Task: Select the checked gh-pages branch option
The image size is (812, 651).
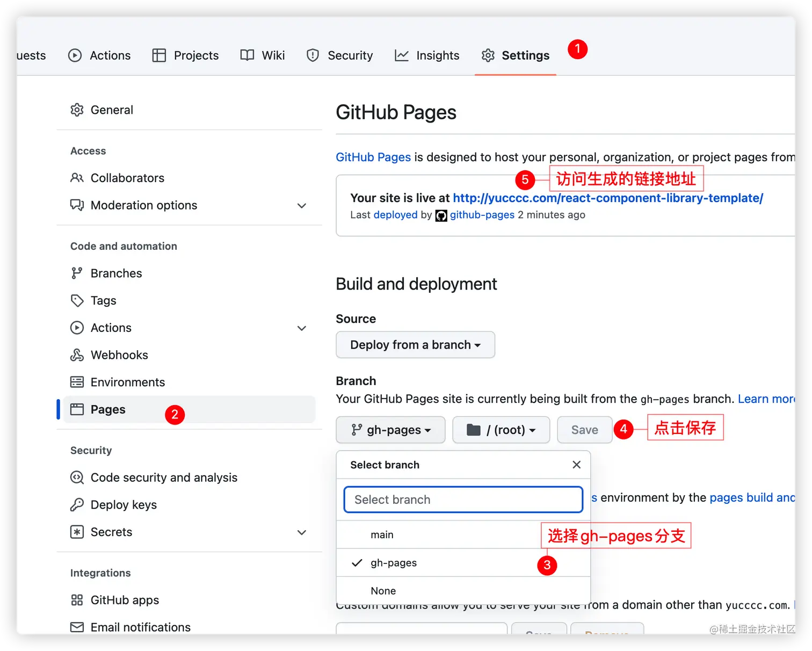Action: coord(463,563)
